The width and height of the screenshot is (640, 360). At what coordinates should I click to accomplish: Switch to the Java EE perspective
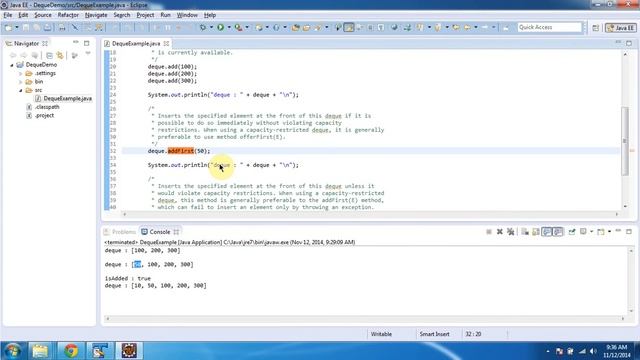click(621, 28)
